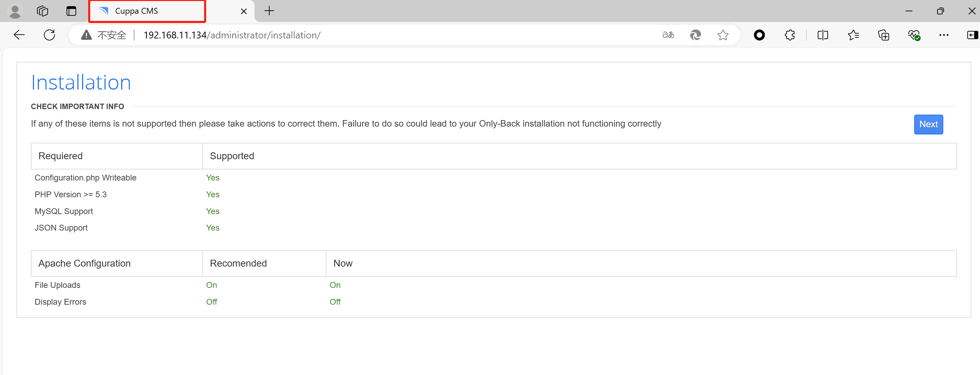The width and height of the screenshot is (980, 375).
Task: Click the address bar URL
Action: point(232,35)
